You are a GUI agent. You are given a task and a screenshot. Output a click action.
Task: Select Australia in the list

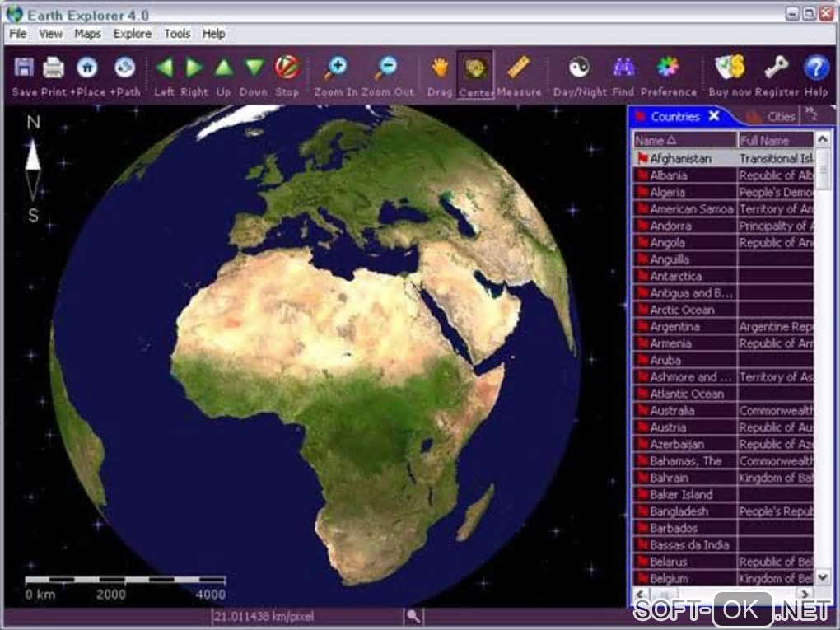pos(723,410)
